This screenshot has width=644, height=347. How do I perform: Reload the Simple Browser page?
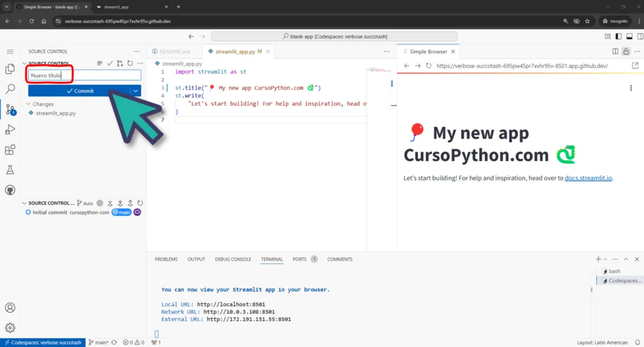click(428, 66)
